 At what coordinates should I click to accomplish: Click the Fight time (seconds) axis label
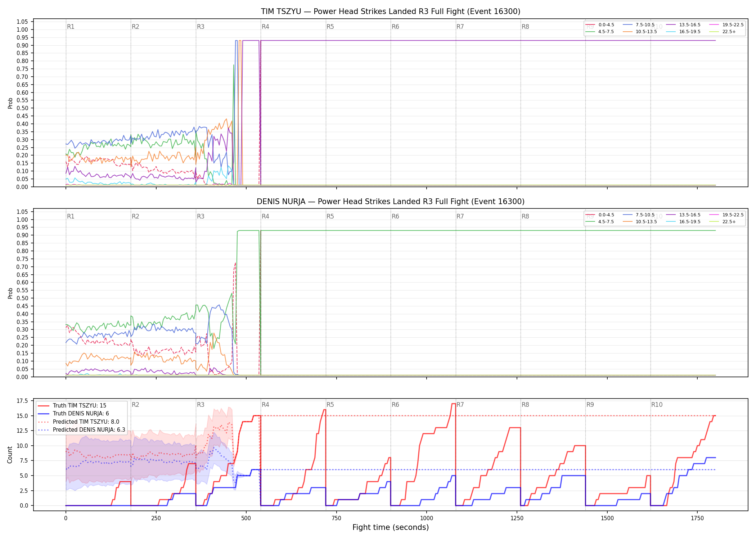click(x=391, y=527)
